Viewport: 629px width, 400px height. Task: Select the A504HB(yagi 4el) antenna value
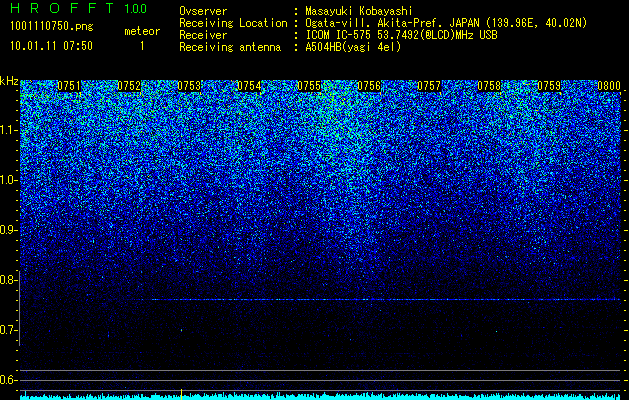(x=353, y=47)
